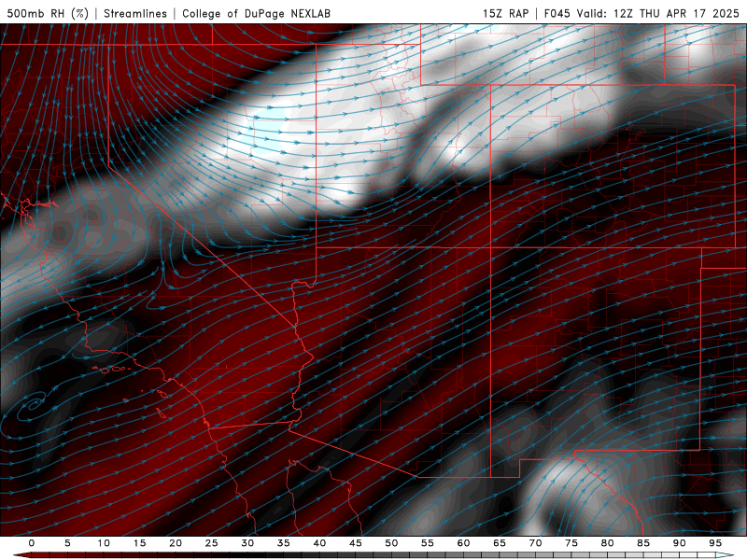Image resolution: width=747 pixels, height=560 pixels.
Task: Click the "30" color scale label
Action: tap(247, 543)
